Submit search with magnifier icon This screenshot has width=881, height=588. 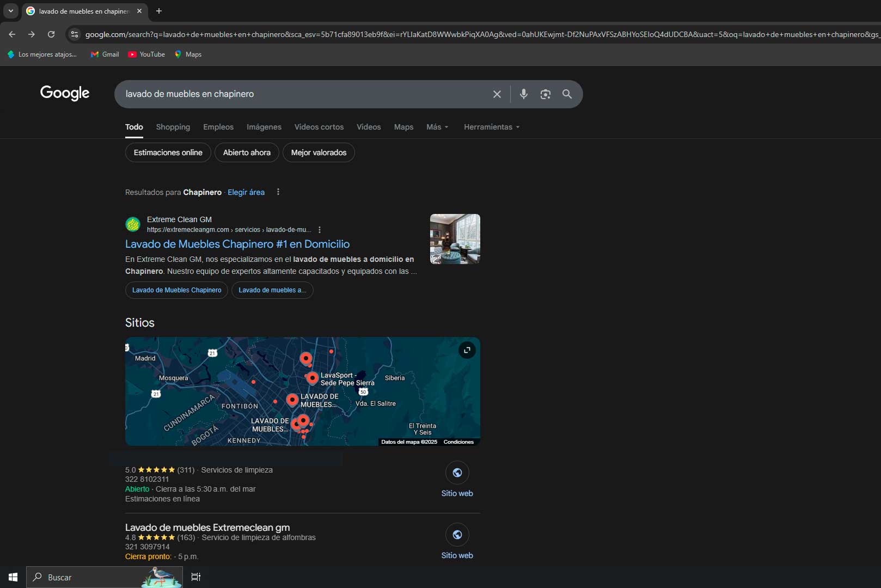pos(567,94)
